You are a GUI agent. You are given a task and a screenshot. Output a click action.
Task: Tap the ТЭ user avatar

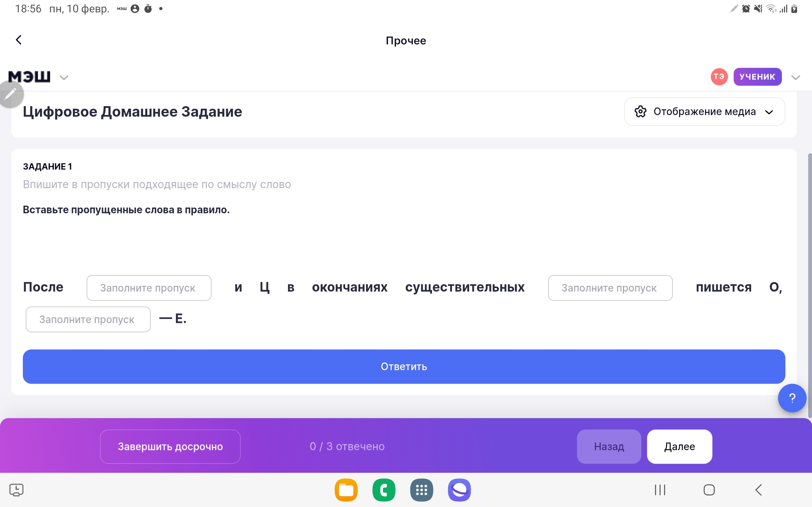pyautogui.click(x=719, y=77)
